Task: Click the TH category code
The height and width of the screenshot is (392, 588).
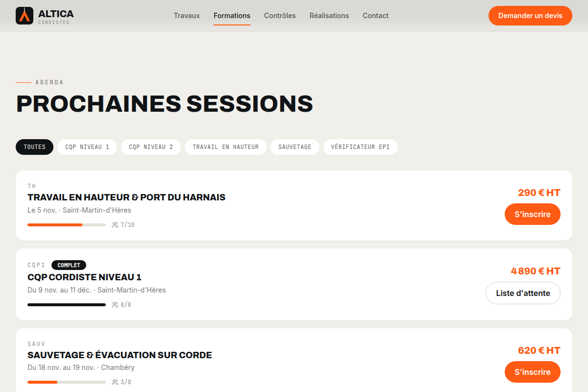Action: click(32, 186)
